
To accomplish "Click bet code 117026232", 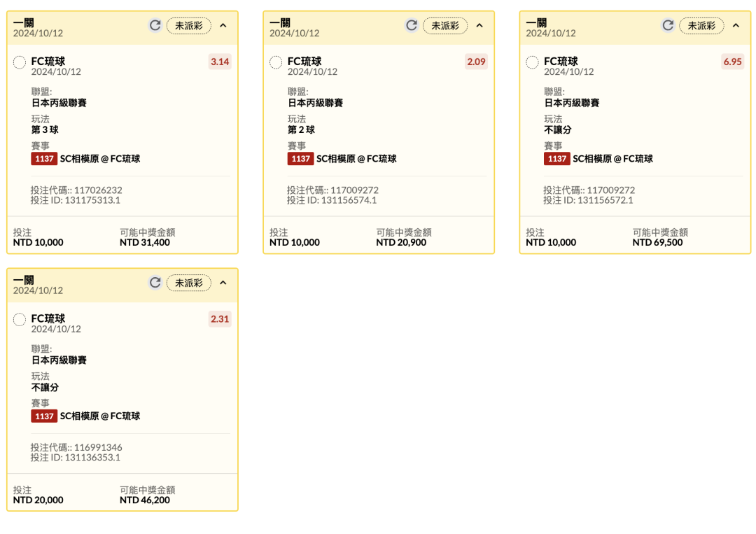I will tap(98, 190).
